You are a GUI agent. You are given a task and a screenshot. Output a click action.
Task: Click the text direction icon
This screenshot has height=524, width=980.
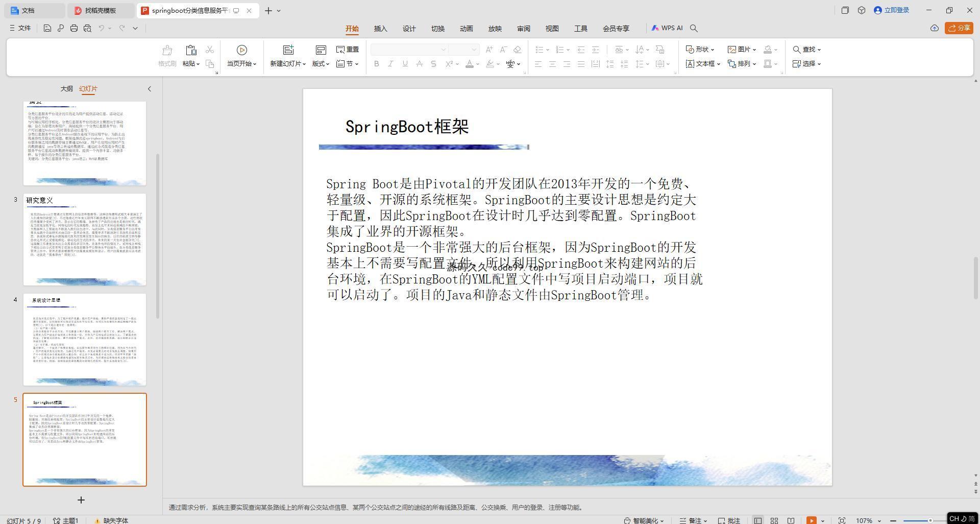click(640, 50)
